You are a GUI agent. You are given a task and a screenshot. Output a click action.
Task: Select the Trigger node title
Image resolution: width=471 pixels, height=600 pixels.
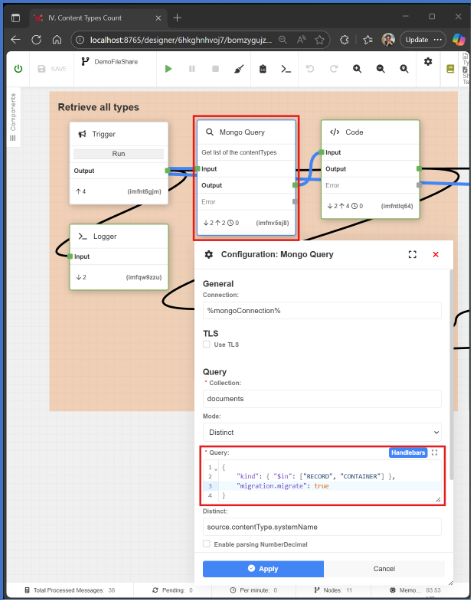click(104, 134)
